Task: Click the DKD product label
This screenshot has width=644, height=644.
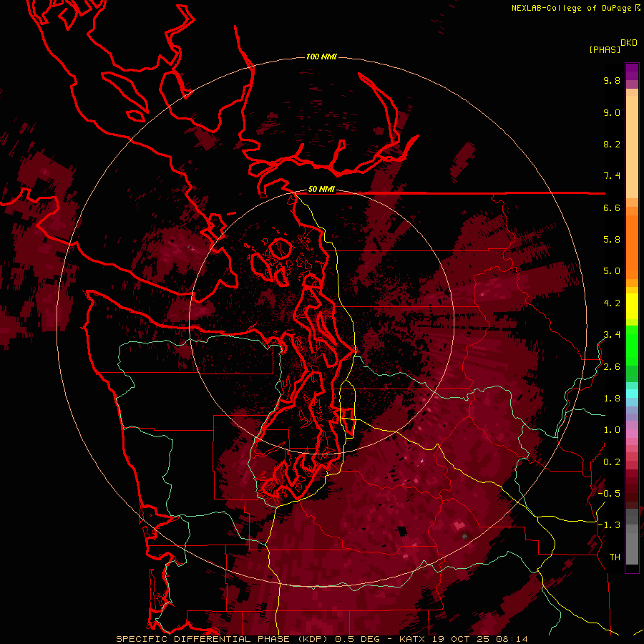Action: [629, 43]
